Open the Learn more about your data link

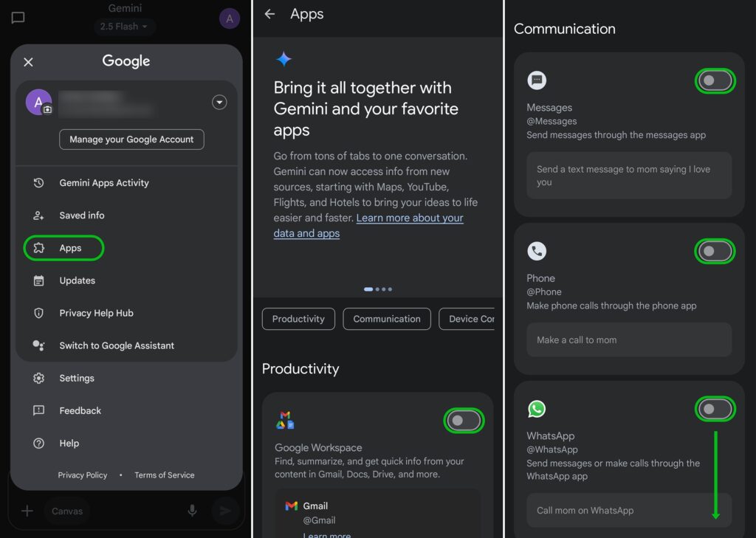click(410, 218)
